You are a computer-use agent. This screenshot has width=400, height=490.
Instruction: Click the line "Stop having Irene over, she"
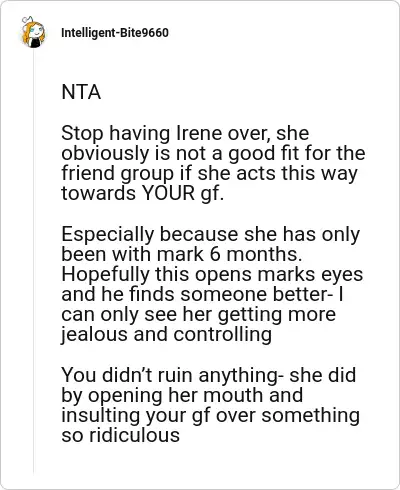point(185,133)
